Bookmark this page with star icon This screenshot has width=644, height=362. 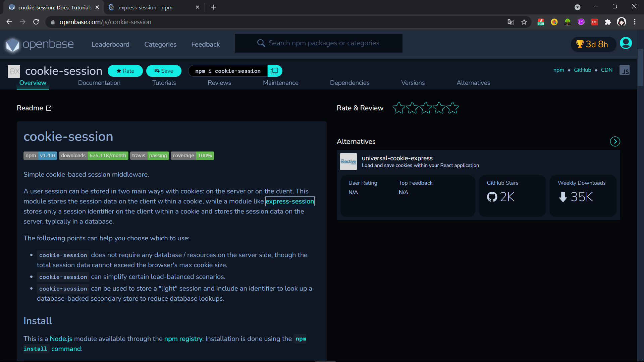coord(524,22)
